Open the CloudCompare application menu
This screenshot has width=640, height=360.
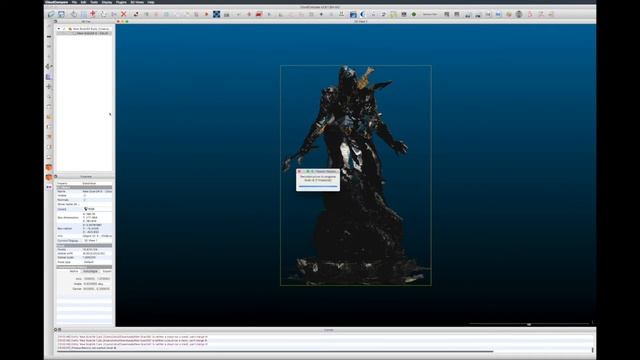(56, 2)
